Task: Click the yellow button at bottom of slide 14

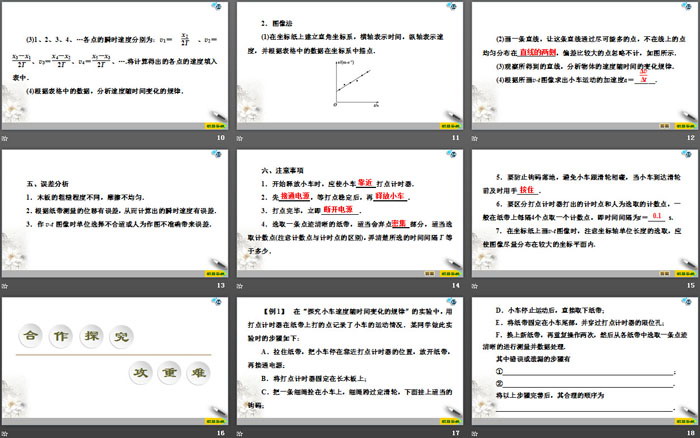Action: point(450,273)
